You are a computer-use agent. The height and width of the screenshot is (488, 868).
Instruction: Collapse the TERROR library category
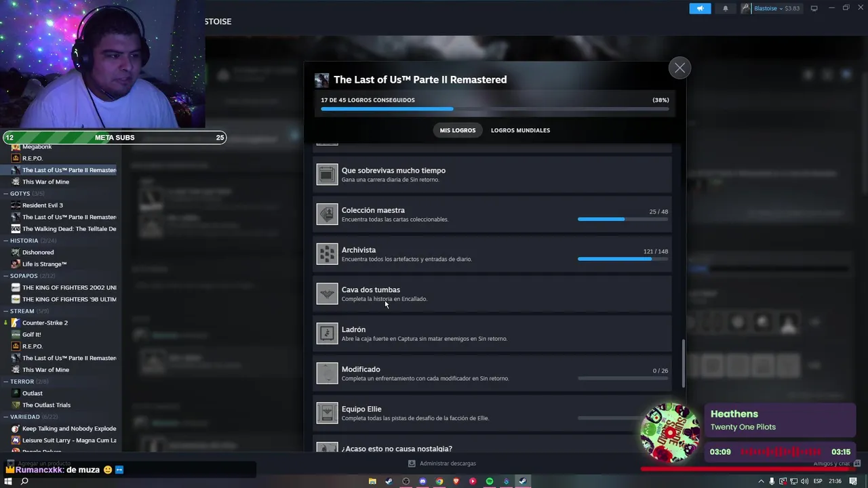tap(6, 382)
